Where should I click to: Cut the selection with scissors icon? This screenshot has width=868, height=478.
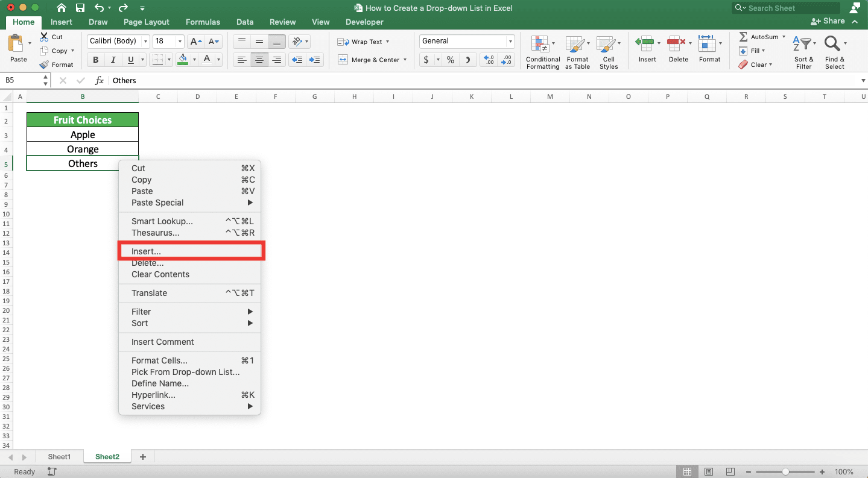pyautogui.click(x=44, y=37)
